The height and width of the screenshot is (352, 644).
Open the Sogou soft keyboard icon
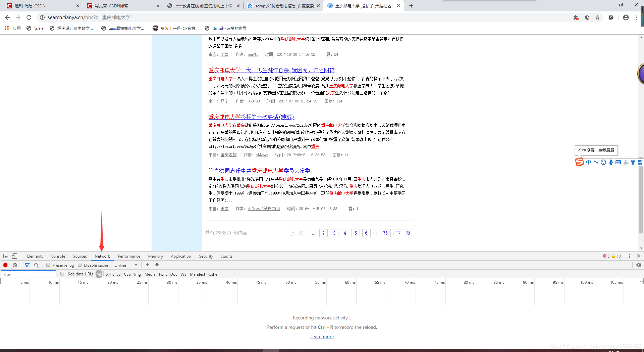(618, 162)
